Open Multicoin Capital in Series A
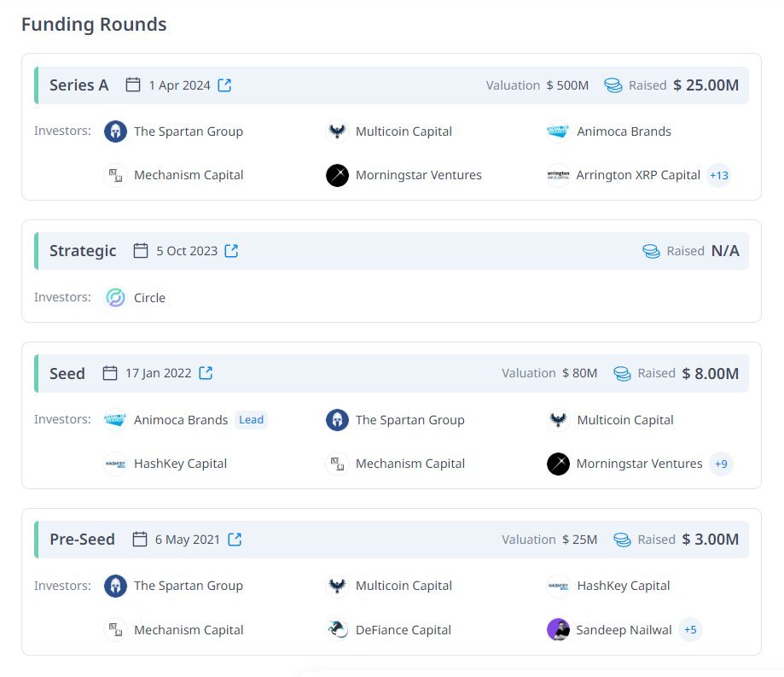Viewport: 784px width, 677px height. pos(404,131)
